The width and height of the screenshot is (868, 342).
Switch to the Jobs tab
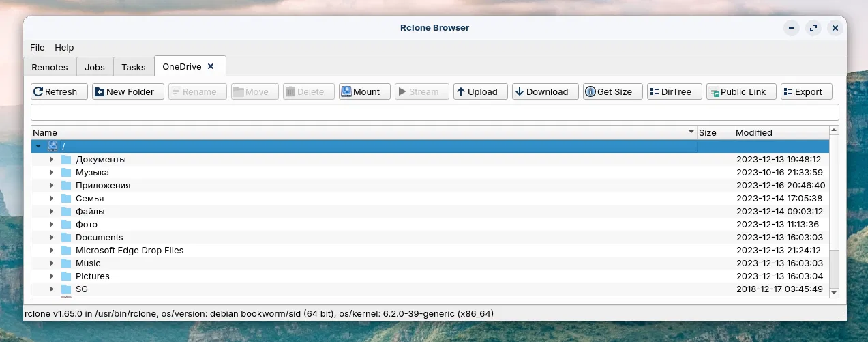pyautogui.click(x=95, y=67)
